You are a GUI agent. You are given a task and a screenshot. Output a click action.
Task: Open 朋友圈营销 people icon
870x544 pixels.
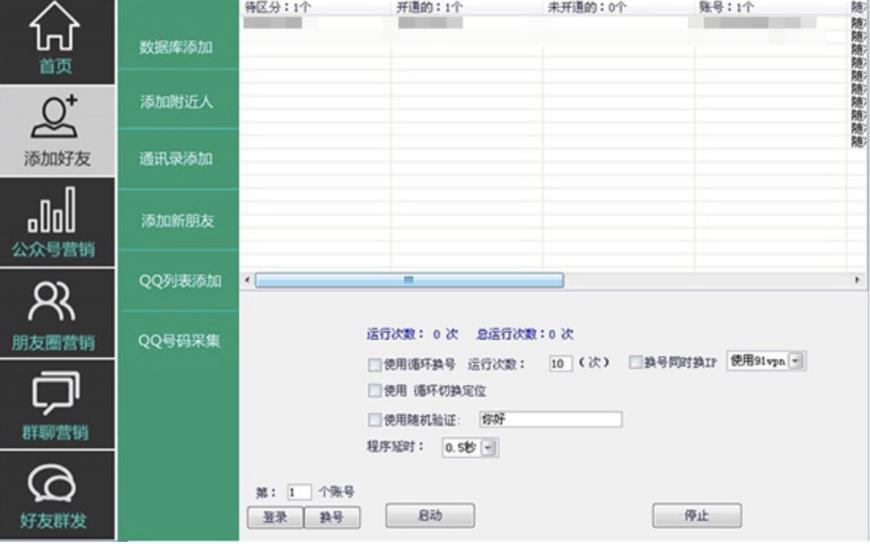52,301
